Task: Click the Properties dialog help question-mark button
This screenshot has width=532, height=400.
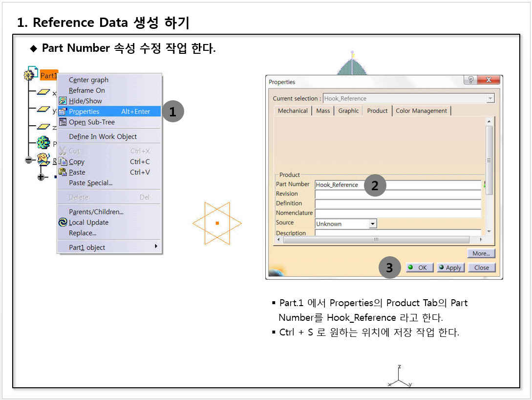Action: click(470, 80)
